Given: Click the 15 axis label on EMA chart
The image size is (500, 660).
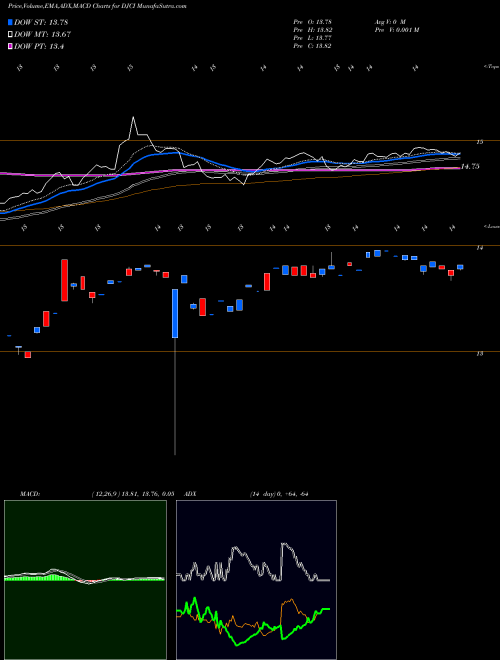Looking at the screenshot, I should coord(479,142).
